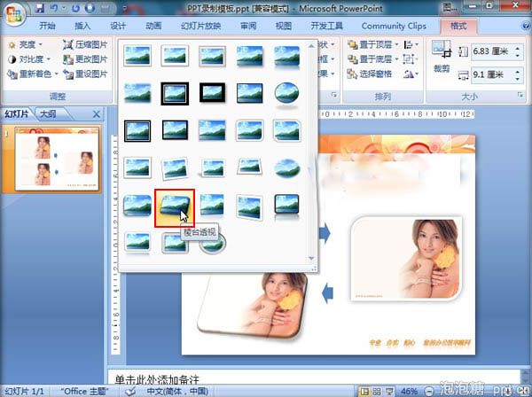Screen dimensions: 532x397
Task: Pick the double black frame picture style
Action: [175, 93]
